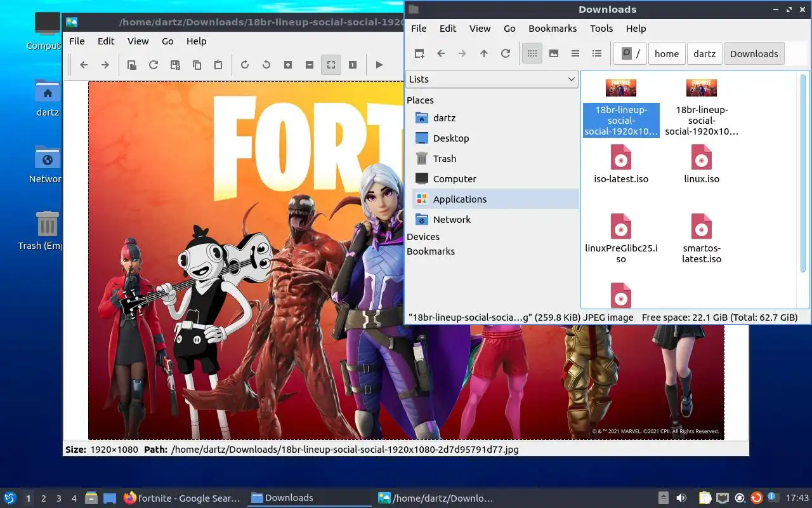Open the clipboard manager tray icon

point(705,498)
